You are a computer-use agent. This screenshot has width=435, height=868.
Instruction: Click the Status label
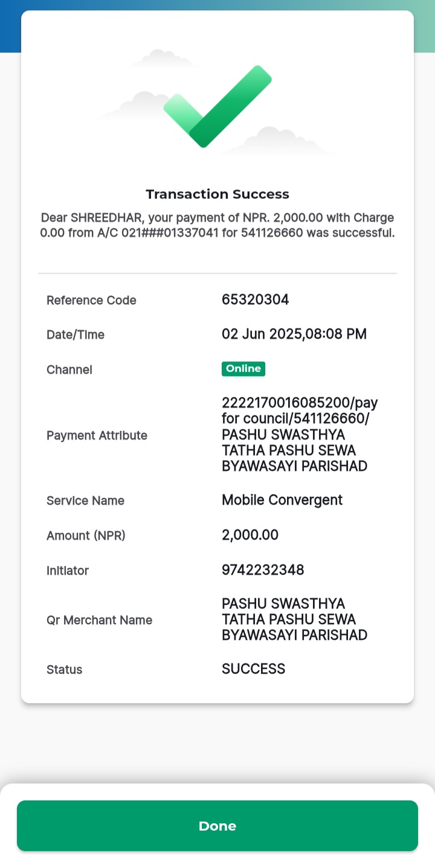click(x=64, y=669)
